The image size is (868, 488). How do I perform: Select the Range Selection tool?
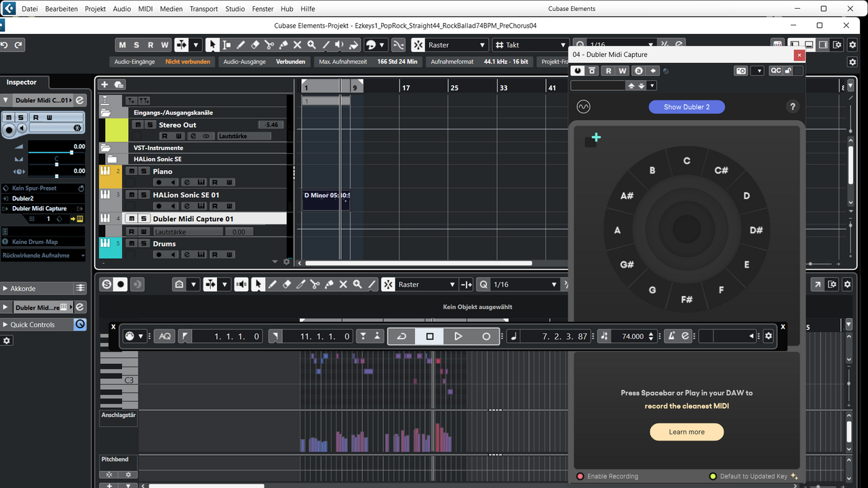click(226, 45)
